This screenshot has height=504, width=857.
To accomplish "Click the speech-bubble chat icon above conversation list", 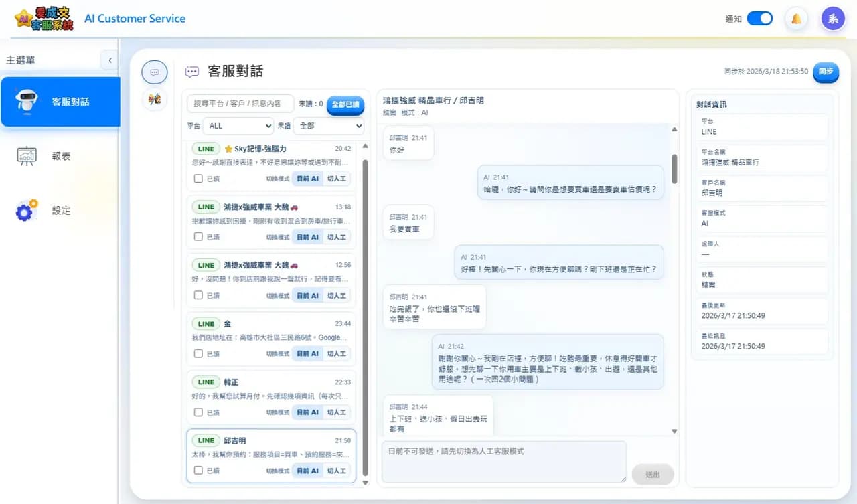I will click(155, 72).
